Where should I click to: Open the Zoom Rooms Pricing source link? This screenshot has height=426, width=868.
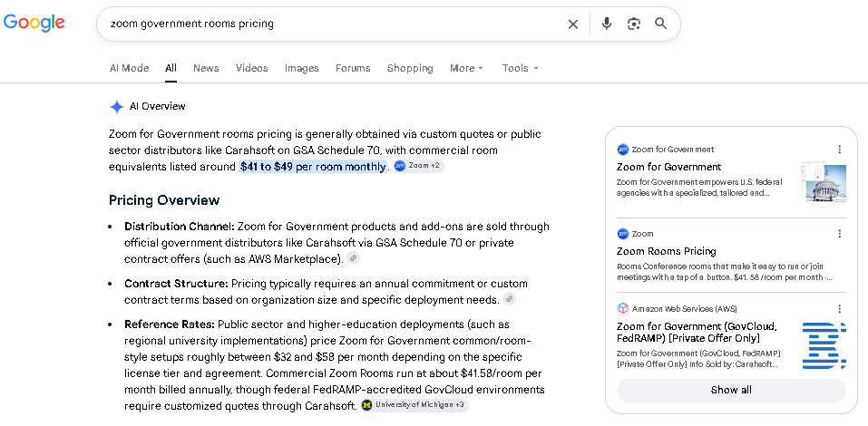pos(667,251)
